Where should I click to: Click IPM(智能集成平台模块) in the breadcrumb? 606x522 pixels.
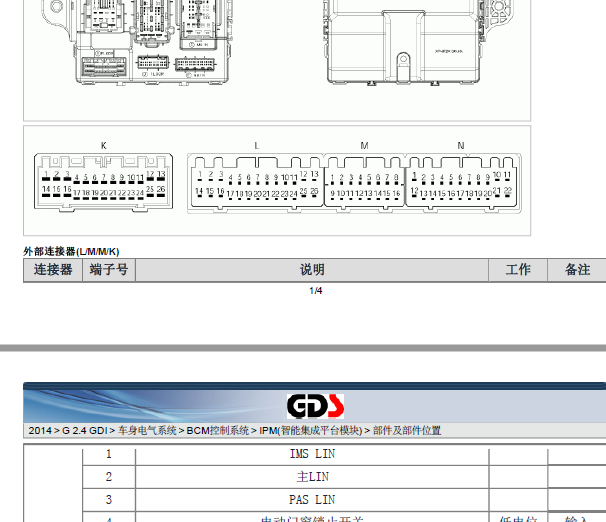(x=311, y=430)
